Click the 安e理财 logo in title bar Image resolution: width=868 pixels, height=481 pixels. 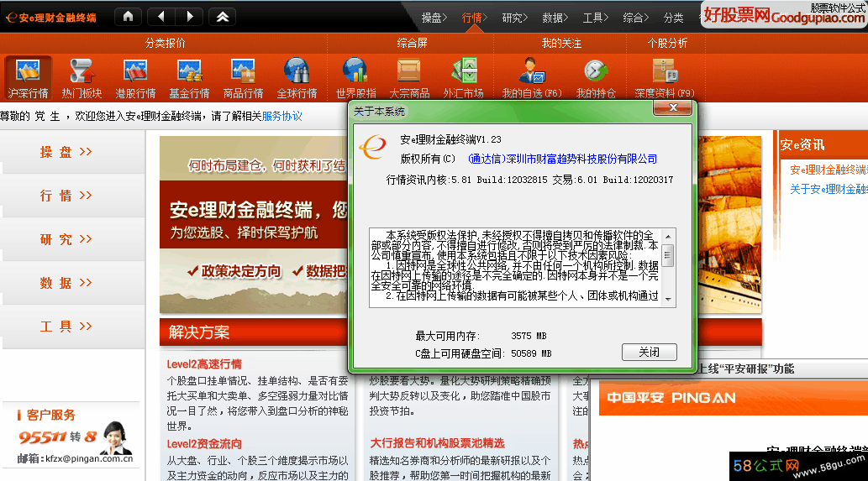pos(51,18)
